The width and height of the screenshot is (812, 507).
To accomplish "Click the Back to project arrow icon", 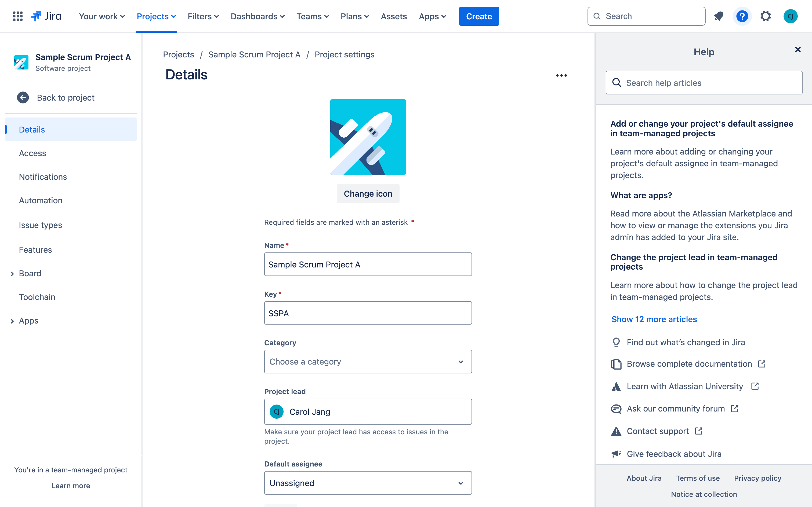I will tap(22, 98).
